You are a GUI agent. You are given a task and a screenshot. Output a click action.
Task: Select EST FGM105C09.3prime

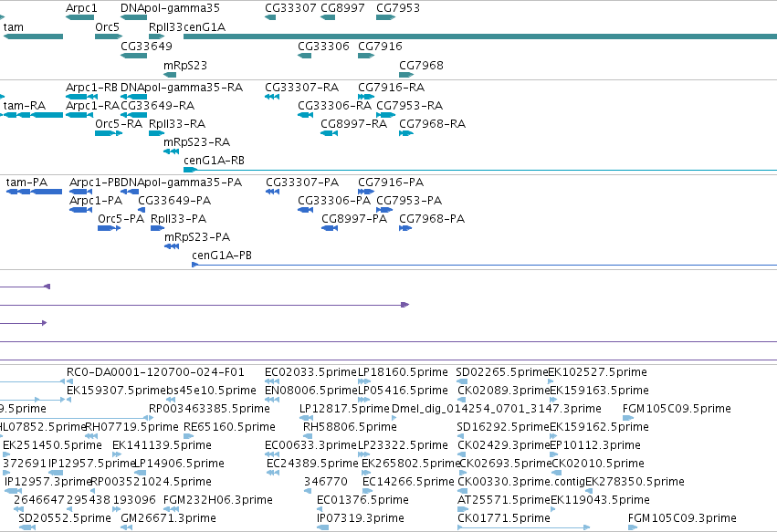click(x=682, y=518)
